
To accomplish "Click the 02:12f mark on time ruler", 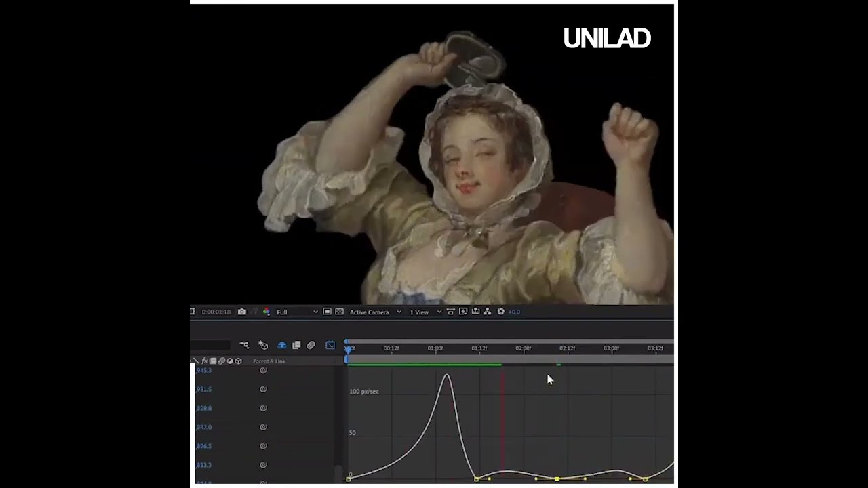I will [568, 348].
